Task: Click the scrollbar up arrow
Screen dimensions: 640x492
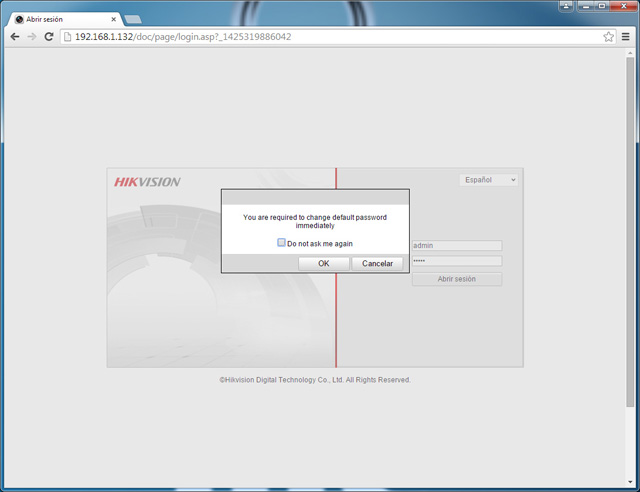Action: pos(630,52)
